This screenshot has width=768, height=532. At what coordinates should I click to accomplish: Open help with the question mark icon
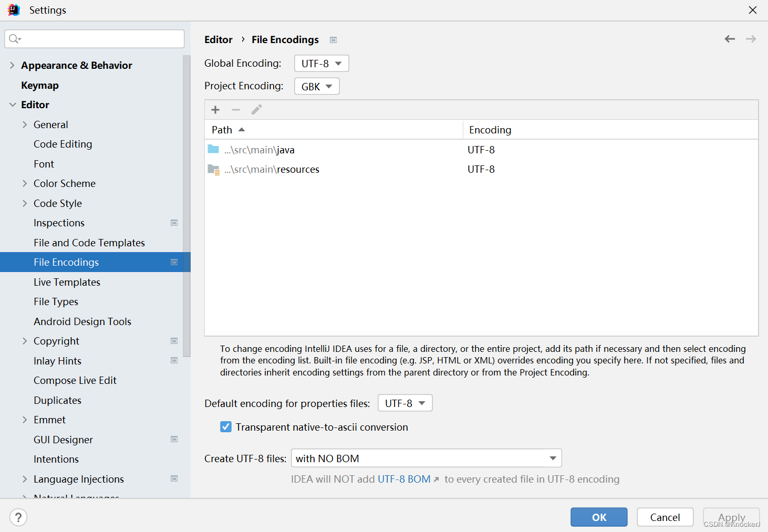click(18, 517)
